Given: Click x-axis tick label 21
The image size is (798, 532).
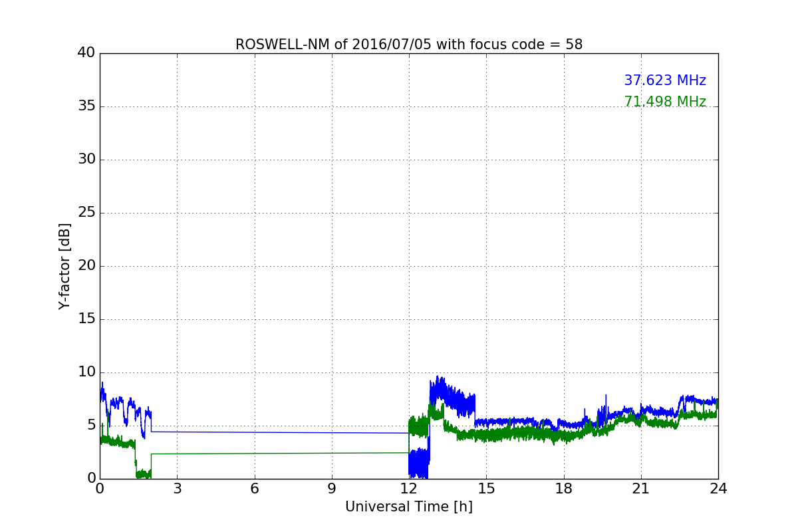Looking at the screenshot, I should click(x=641, y=488).
